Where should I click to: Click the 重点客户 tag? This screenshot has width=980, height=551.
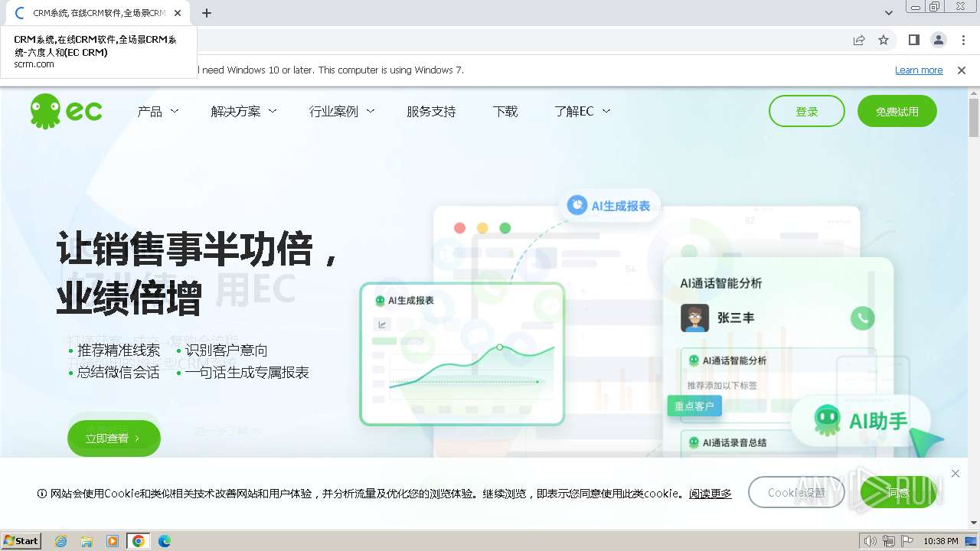[694, 406]
